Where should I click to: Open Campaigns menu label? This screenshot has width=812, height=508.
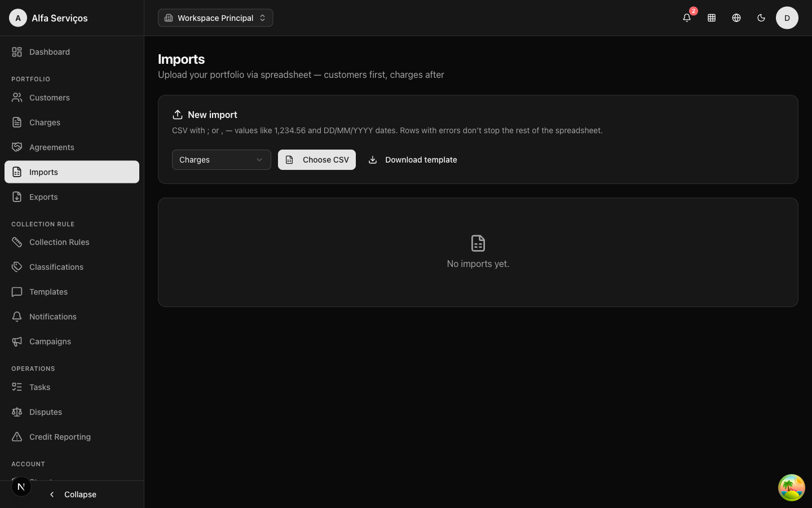[50, 341]
